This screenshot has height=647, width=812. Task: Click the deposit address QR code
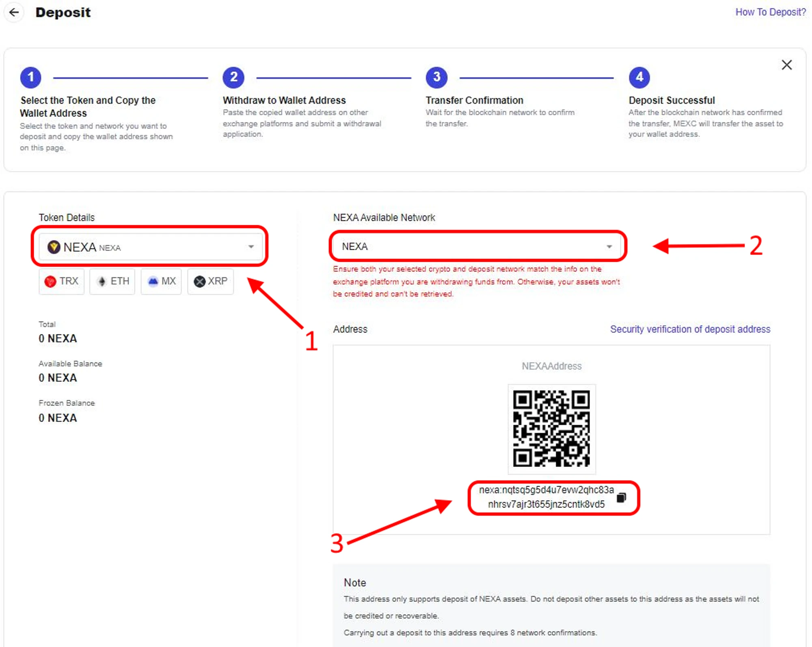pyautogui.click(x=551, y=429)
